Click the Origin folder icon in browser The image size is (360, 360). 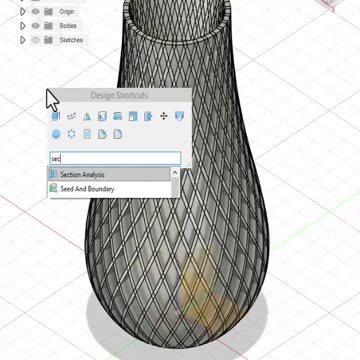click(x=49, y=12)
